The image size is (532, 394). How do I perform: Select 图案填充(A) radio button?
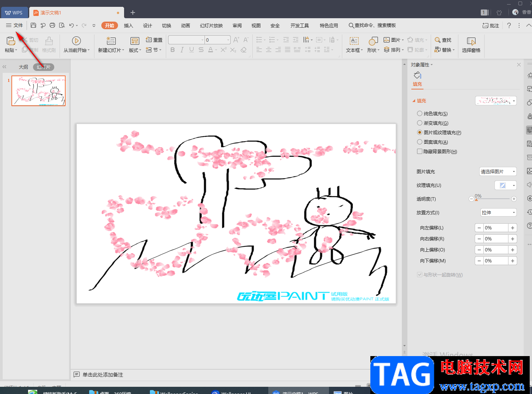(419, 142)
